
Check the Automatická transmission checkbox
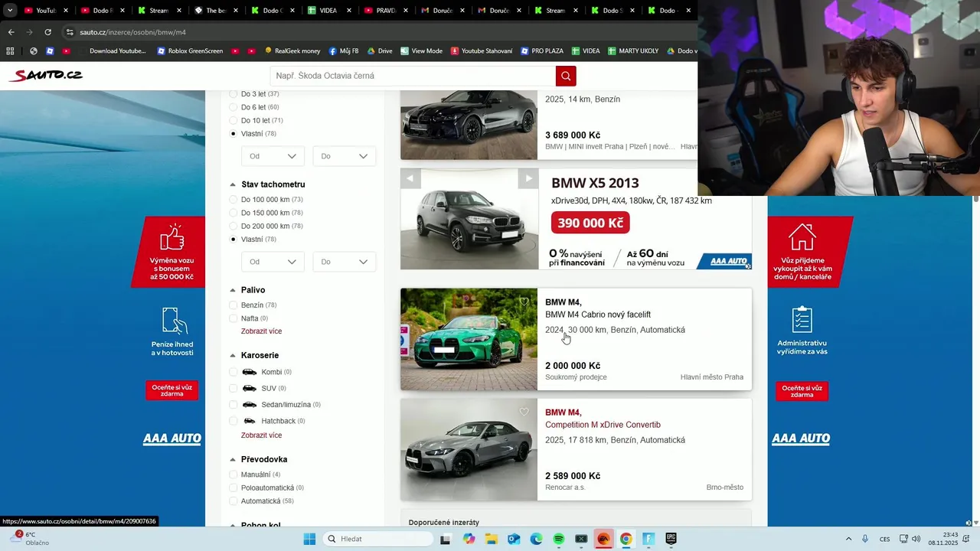[x=234, y=501]
